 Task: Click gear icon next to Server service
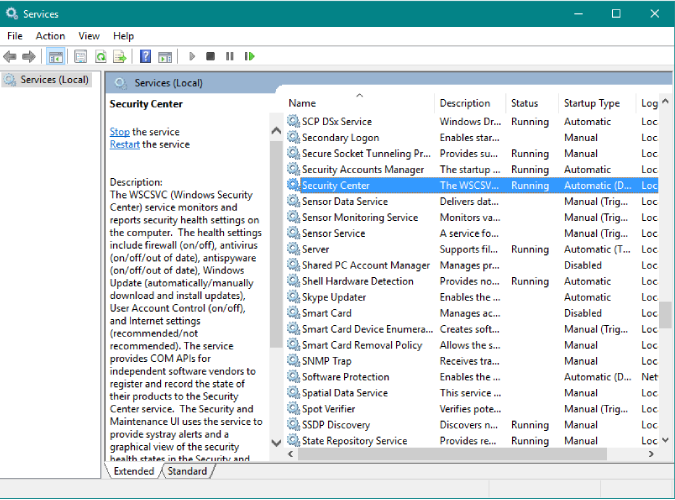[x=294, y=248]
